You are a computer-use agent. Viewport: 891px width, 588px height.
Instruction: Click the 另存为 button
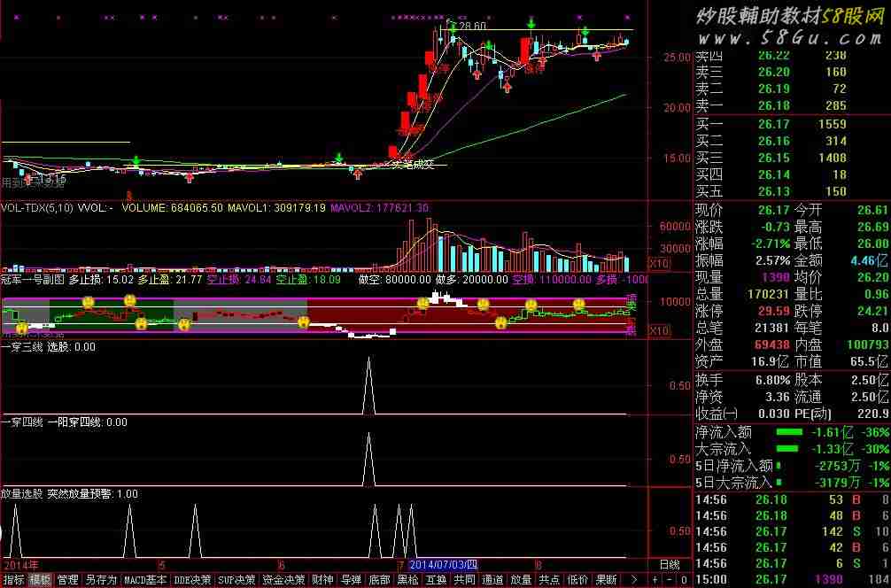point(100,580)
